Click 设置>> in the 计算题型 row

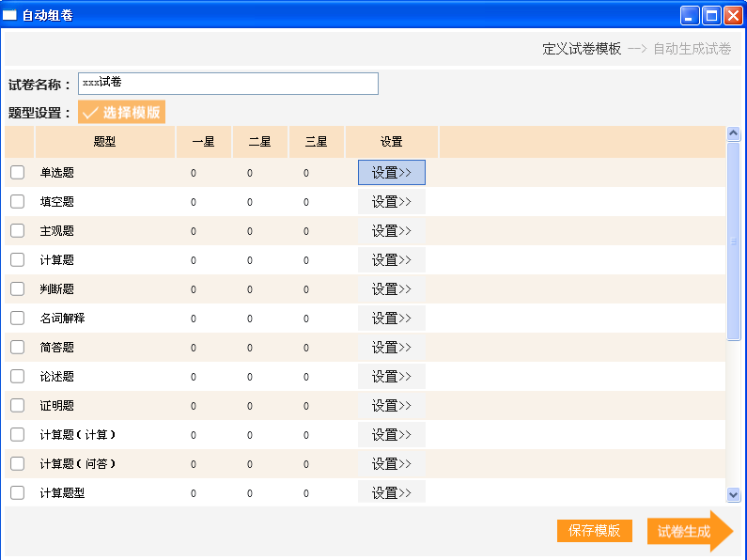(x=392, y=492)
